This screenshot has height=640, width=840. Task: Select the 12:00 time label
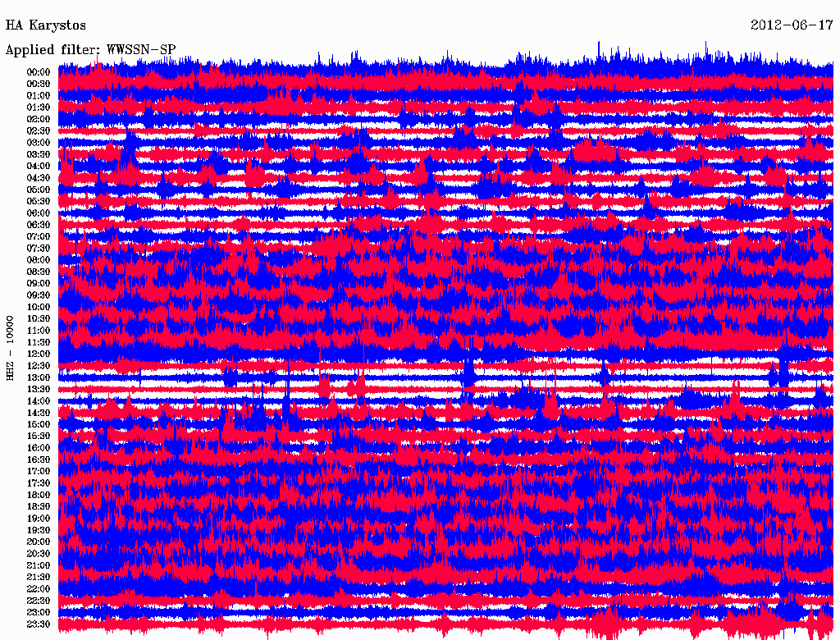[39, 354]
